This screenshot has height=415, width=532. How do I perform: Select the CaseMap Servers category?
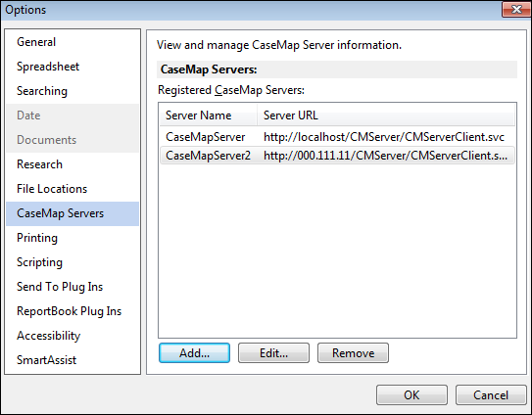click(73, 213)
